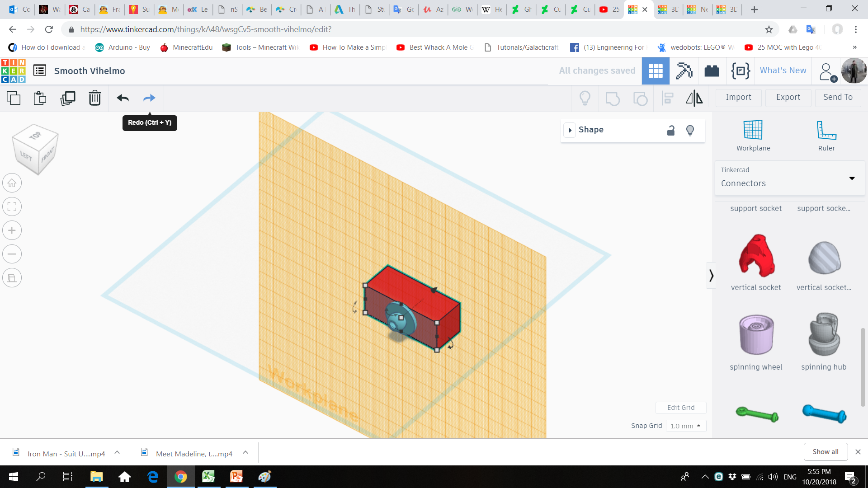
Task: Open the Blocks mode (pickaxe) icon
Action: [684, 71]
